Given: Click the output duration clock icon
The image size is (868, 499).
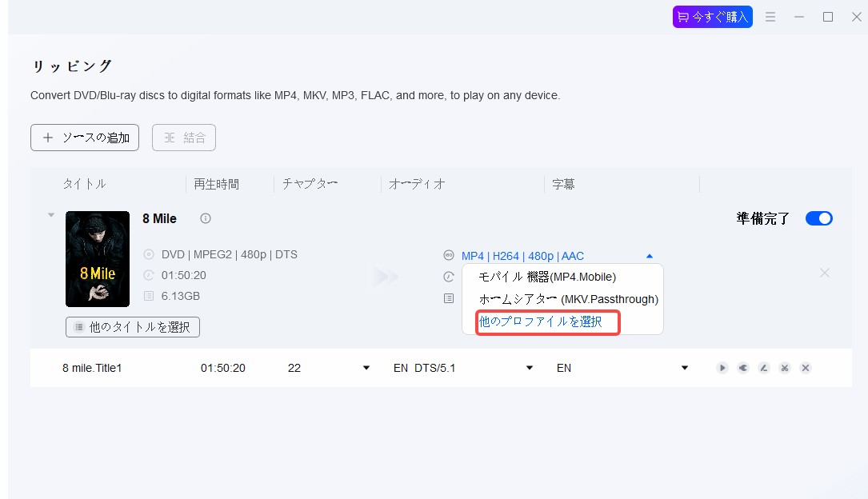Looking at the screenshot, I should (x=448, y=277).
